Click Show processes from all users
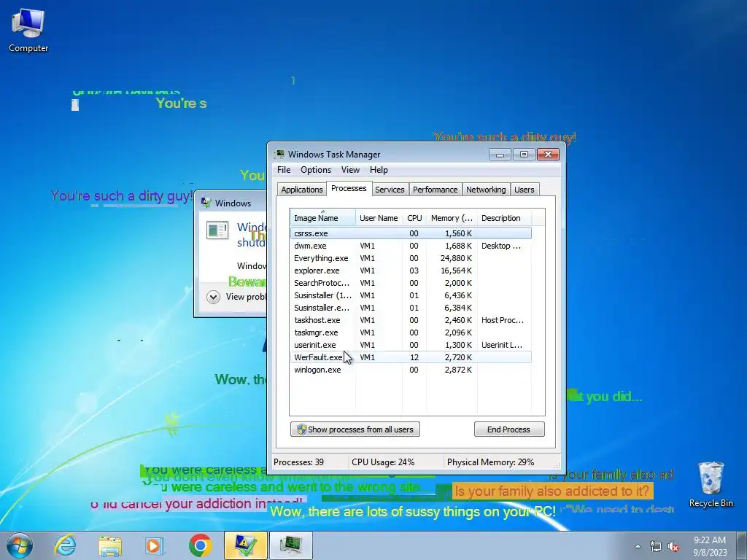Screen dimensions: 747x560 (x=355, y=429)
